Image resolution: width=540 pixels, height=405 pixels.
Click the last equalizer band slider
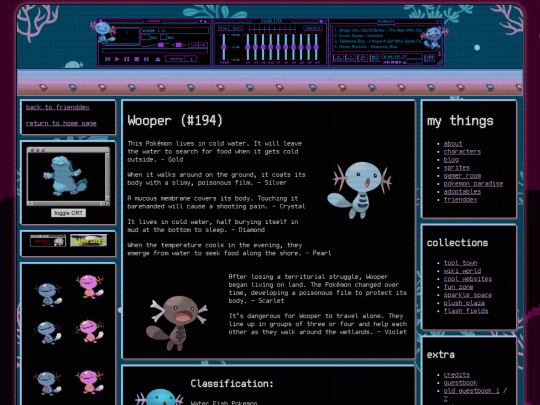316,47
